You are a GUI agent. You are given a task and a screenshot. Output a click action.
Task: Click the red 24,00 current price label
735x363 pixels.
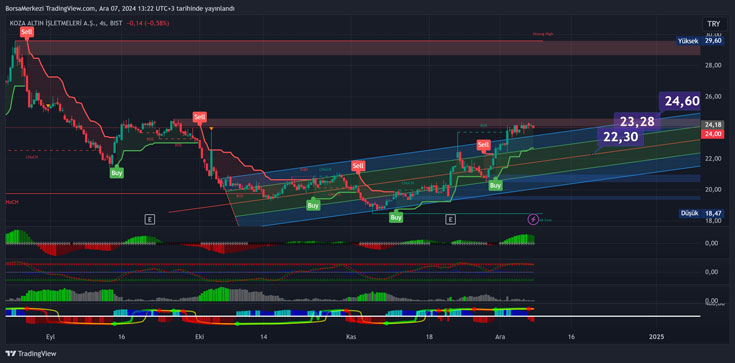[712, 134]
